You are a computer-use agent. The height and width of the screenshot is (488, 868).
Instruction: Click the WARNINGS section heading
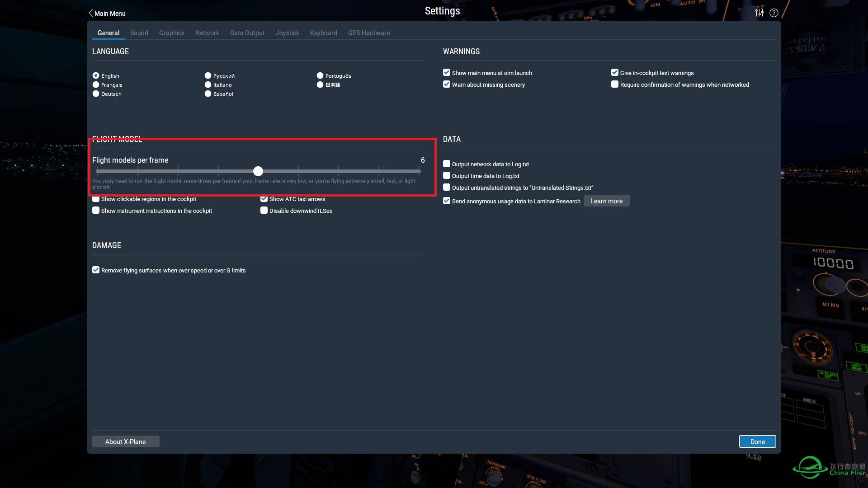pyautogui.click(x=462, y=52)
